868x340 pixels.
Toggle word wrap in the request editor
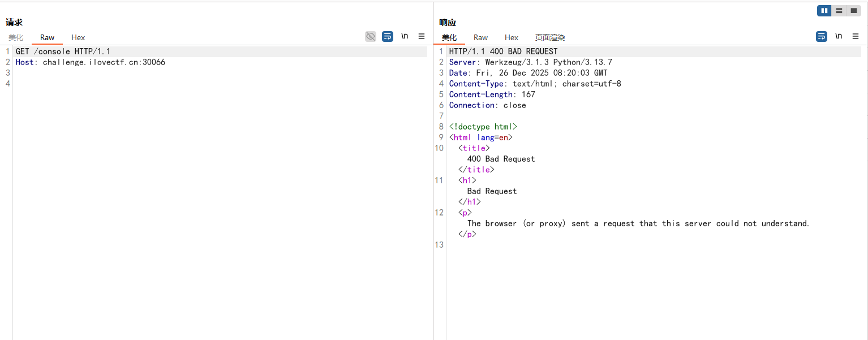tap(388, 36)
